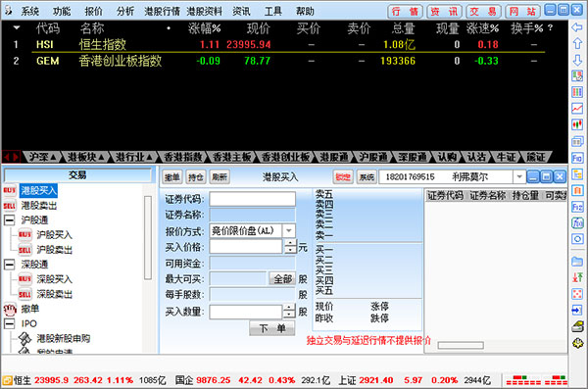Select 沪股买入 in the tree
Viewport: 588px width, 389px height.
click(x=54, y=235)
